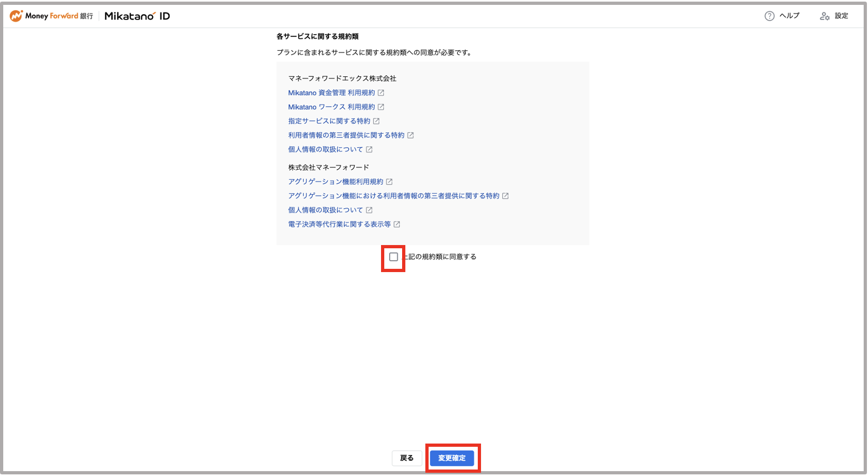Open アグリゲーション機能利用規約 link
The height and width of the screenshot is (476, 868).
click(336, 182)
